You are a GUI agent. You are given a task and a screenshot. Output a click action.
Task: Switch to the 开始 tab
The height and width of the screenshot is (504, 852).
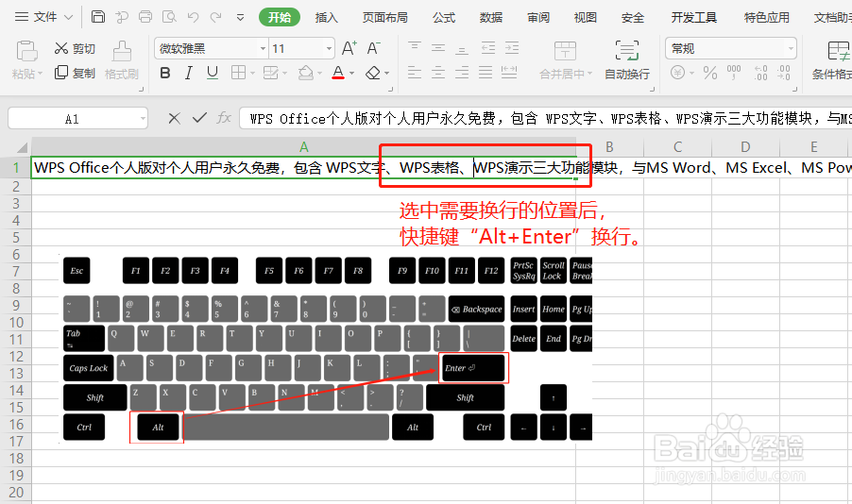click(280, 17)
